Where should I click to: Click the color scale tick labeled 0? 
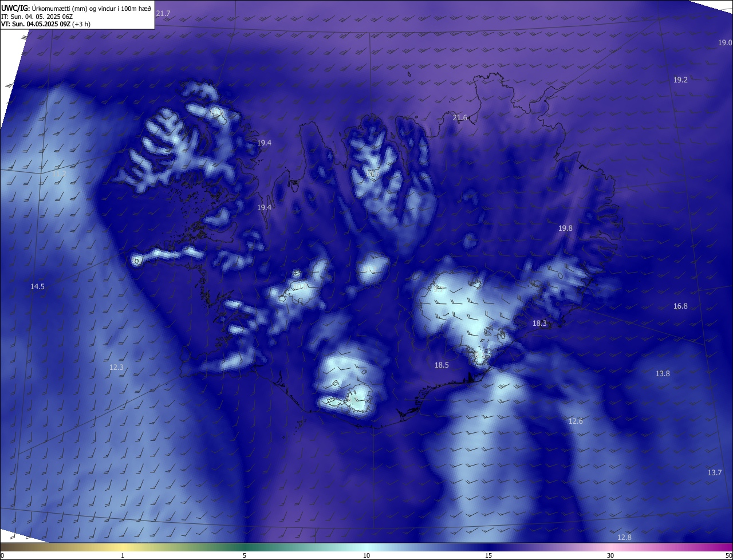click(x=2, y=555)
